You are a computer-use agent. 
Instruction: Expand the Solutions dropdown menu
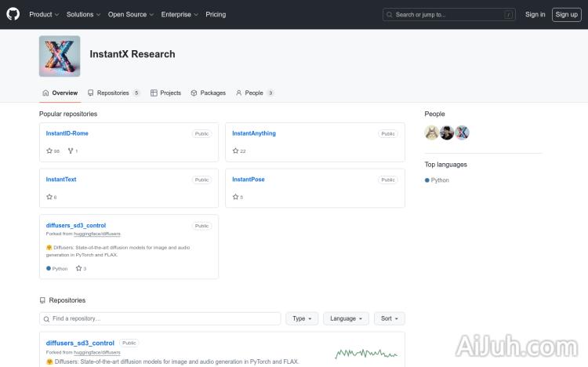pos(82,14)
